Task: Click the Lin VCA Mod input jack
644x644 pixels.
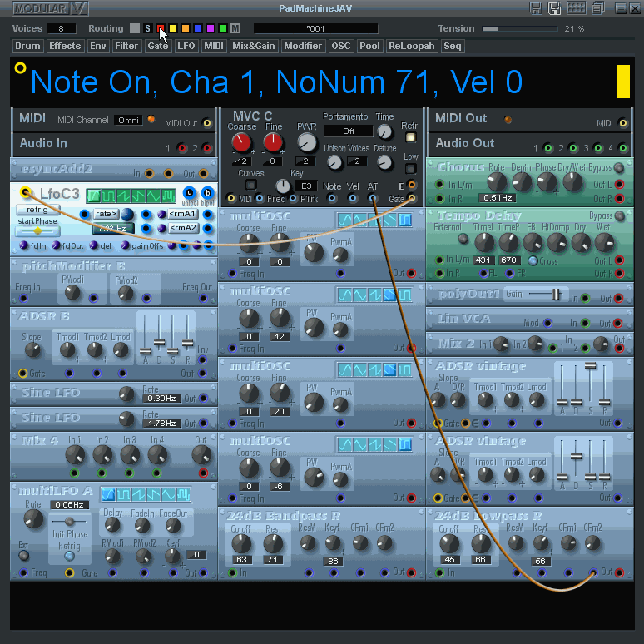Action: click(547, 323)
